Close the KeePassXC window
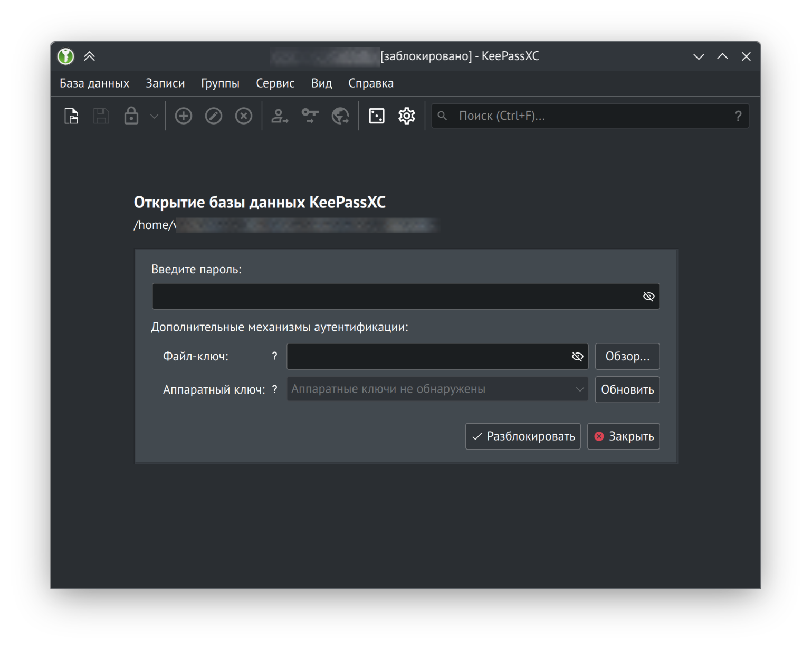812x649 pixels. (x=746, y=56)
